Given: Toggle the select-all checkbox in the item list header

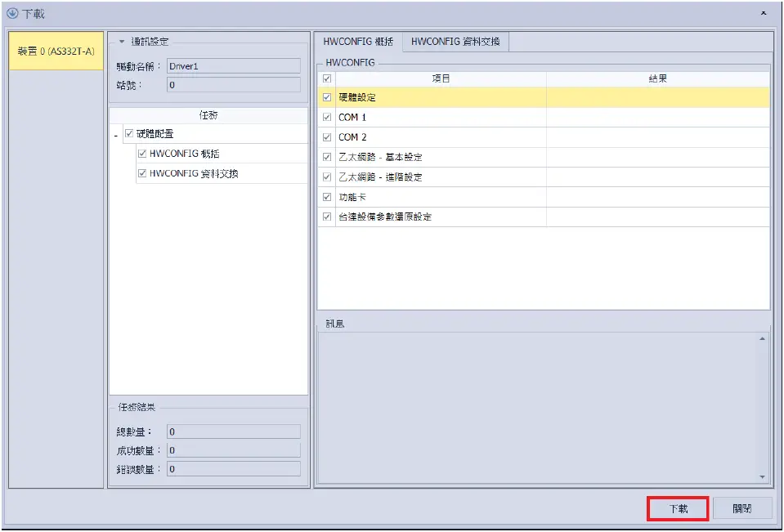Looking at the screenshot, I should pos(327,78).
